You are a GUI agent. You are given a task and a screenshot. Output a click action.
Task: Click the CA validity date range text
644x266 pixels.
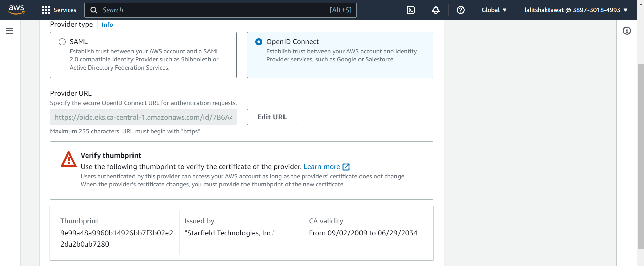(363, 233)
